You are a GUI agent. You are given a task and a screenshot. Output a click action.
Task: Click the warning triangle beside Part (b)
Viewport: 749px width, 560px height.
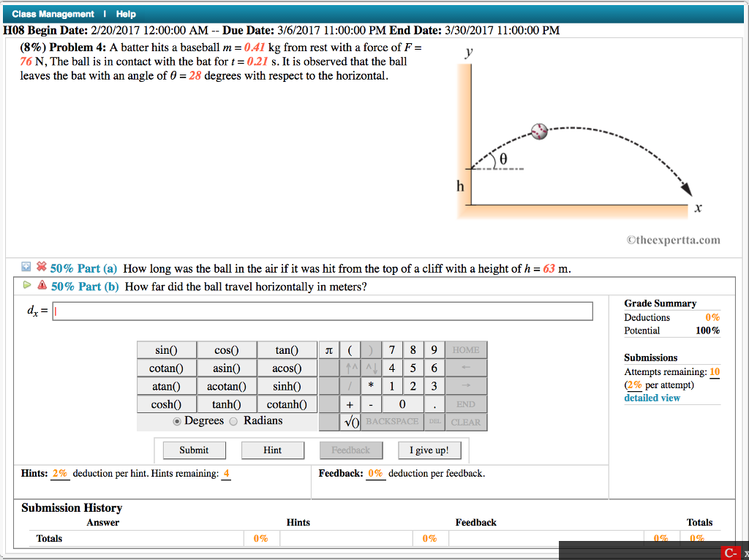pos(41,287)
